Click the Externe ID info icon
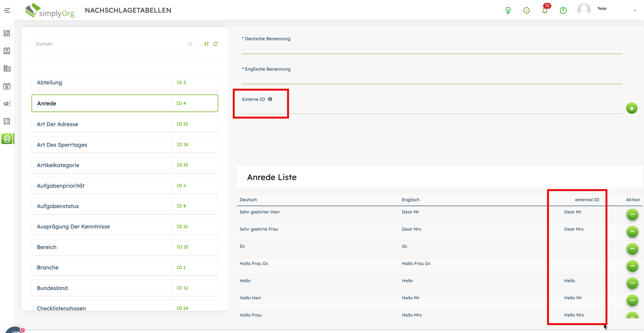This screenshot has width=644, height=333. pos(270,99)
